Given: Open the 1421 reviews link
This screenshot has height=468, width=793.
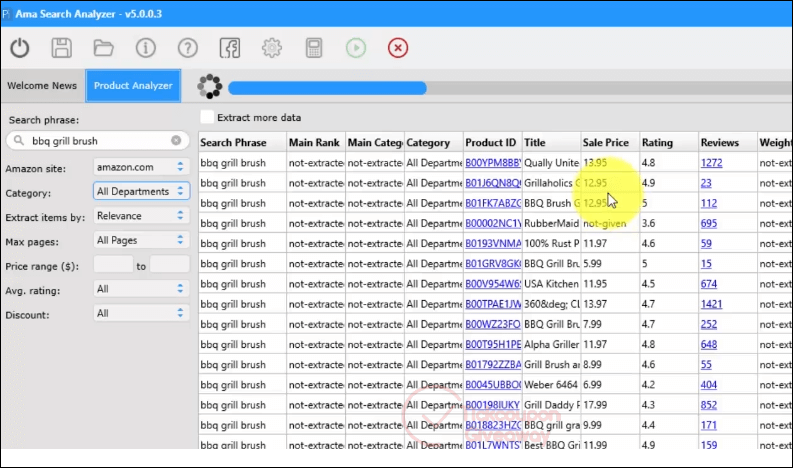Looking at the screenshot, I should tap(712, 304).
